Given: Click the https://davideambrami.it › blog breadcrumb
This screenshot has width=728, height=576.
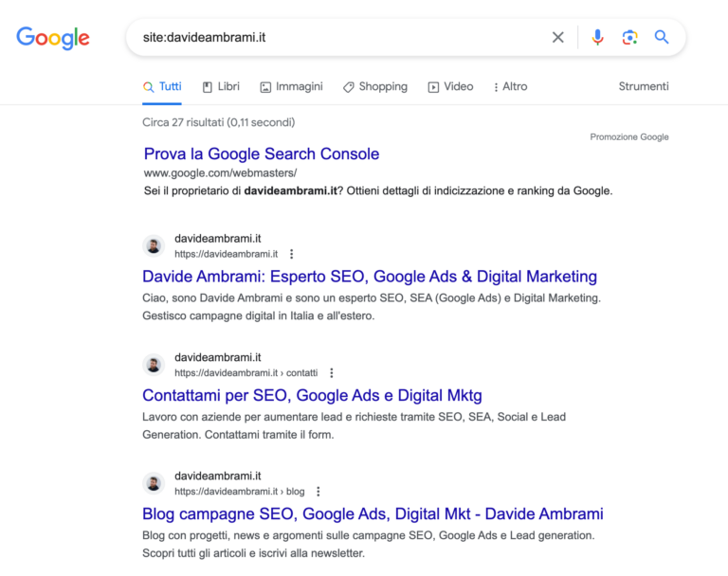Looking at the screenshot, I should coord(240,492).
